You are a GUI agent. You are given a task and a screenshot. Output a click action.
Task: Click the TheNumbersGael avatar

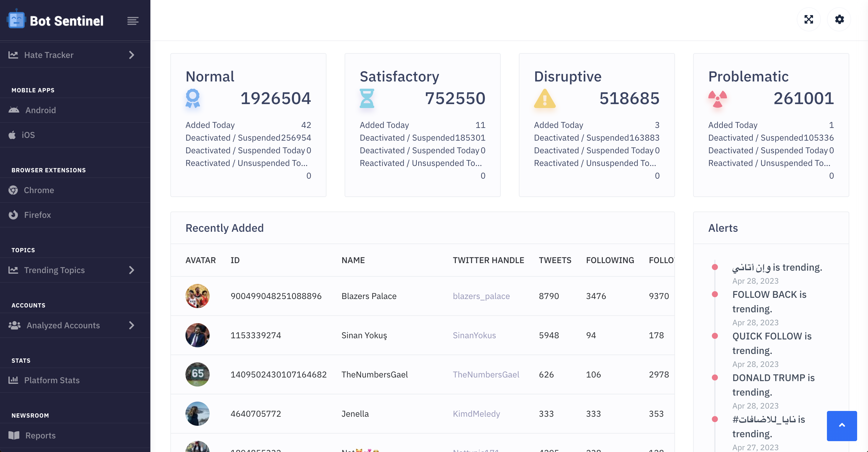pyautogui.click(x=198, y=374)
